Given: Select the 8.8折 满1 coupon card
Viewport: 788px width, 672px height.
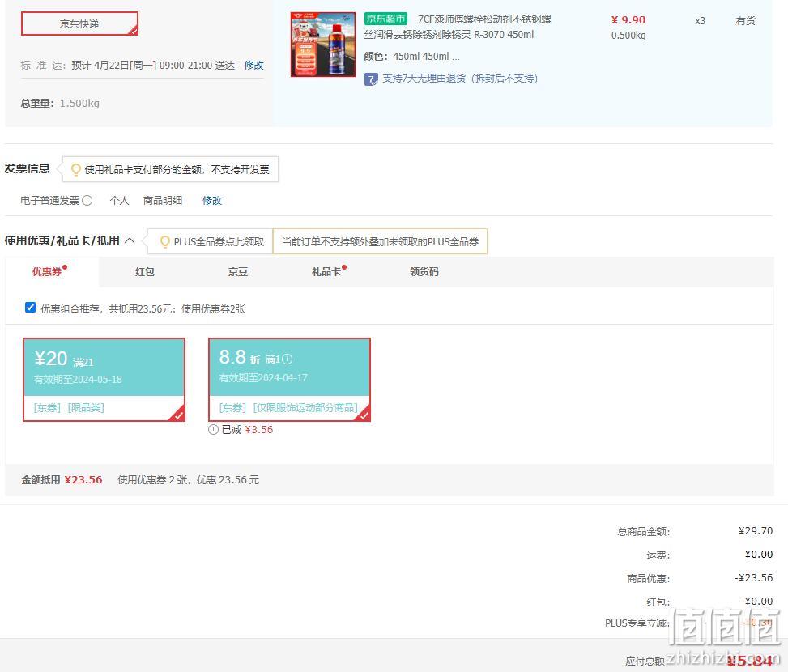Looking at the screenshot, I should [289, 379].
